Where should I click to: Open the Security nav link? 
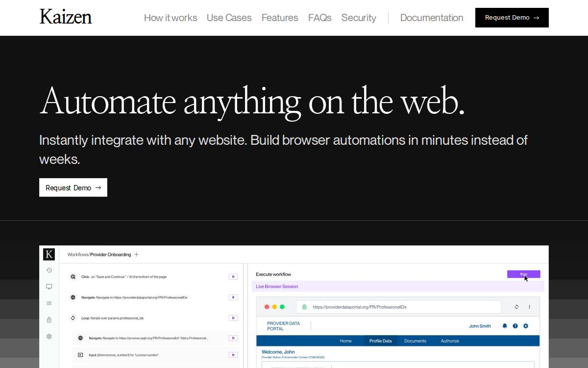[359, 18]
